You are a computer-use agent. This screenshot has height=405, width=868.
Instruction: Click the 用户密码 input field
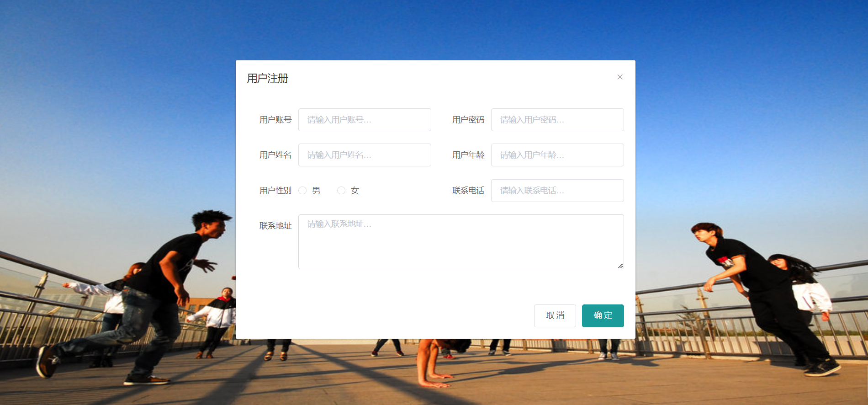pos(557,120)
